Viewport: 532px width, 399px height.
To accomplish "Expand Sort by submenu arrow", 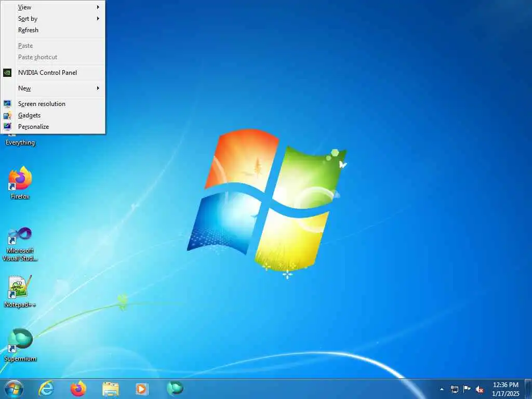I will pos(98,19).
